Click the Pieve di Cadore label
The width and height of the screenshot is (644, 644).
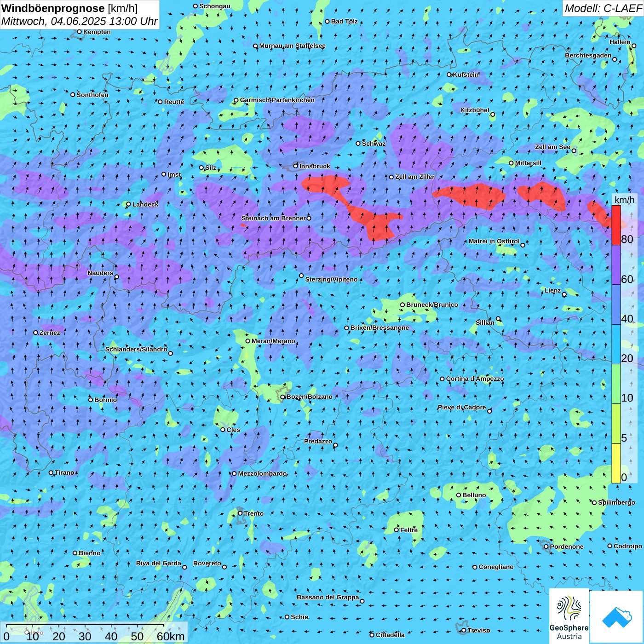pos(462,407)
